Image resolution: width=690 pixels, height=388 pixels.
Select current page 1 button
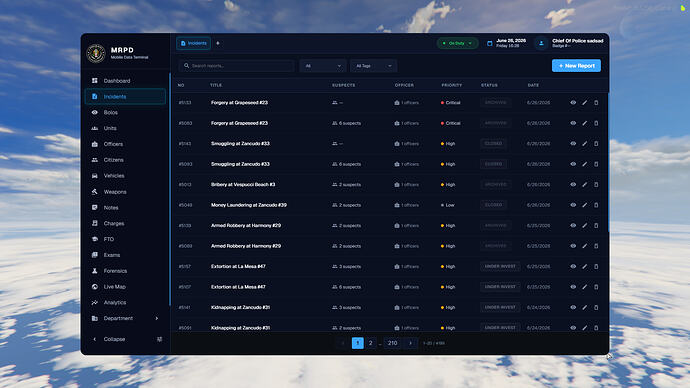(x=358, y=343)
